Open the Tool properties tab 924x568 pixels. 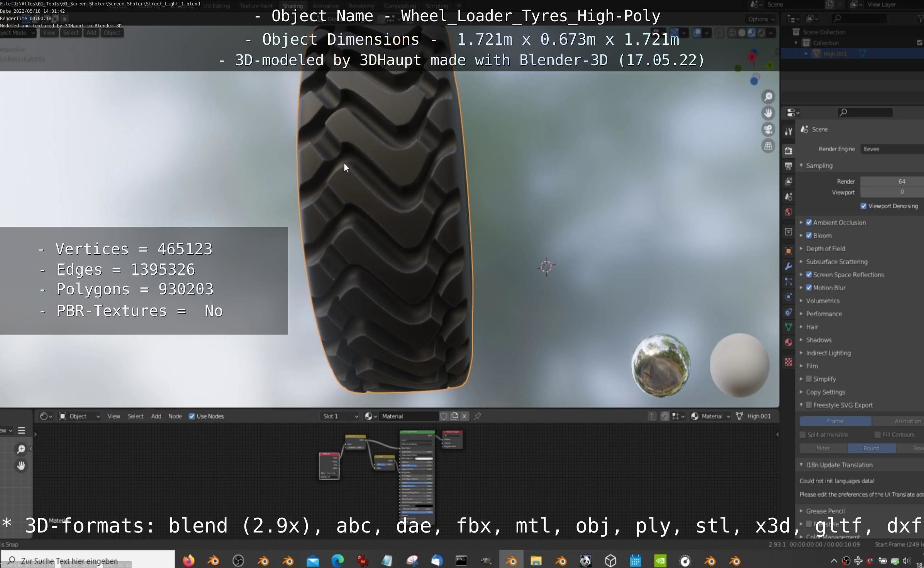788,132
